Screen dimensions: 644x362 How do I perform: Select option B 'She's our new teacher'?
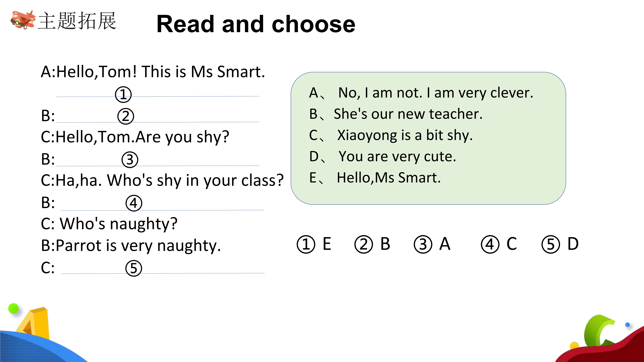tap(396, 114)
